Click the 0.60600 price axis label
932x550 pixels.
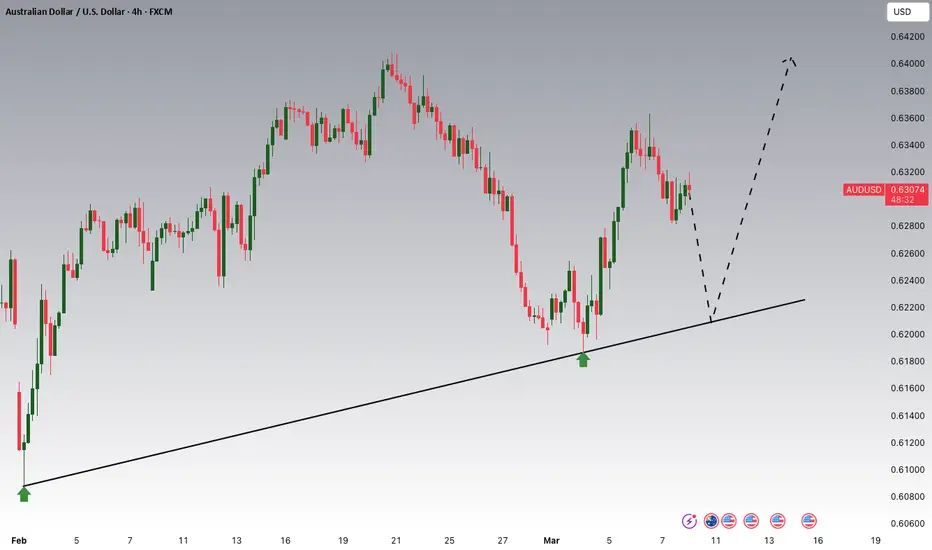[x=907, y=523]
